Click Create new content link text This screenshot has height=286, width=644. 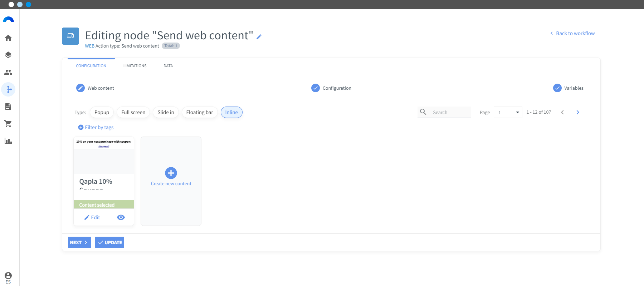171,184
